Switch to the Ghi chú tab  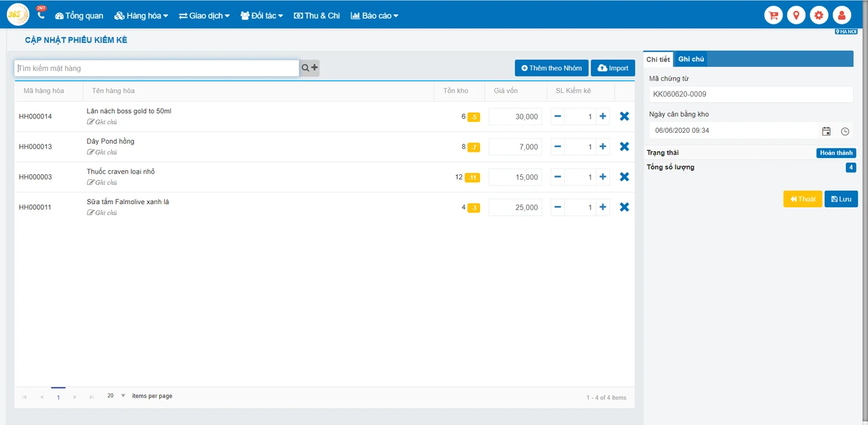[x=691, y=59]
